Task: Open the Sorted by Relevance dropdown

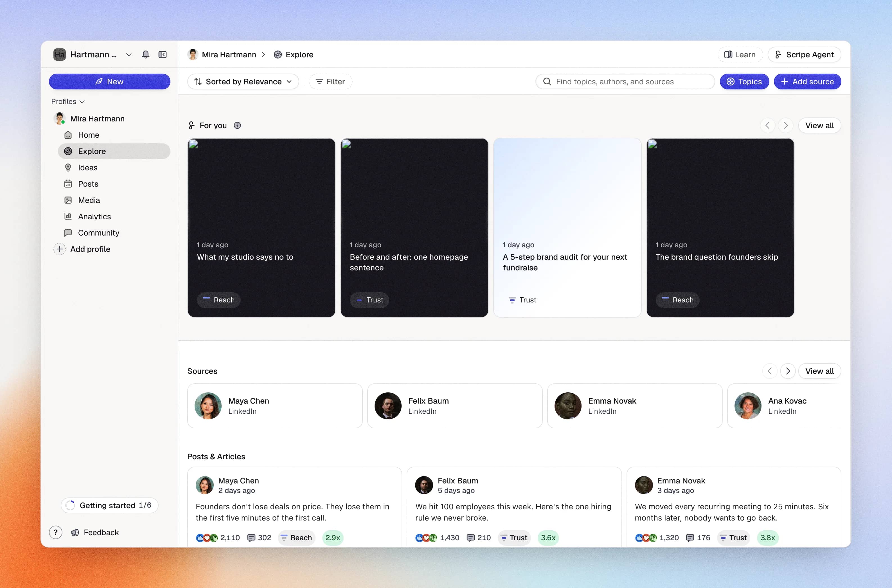Action: 243,82
